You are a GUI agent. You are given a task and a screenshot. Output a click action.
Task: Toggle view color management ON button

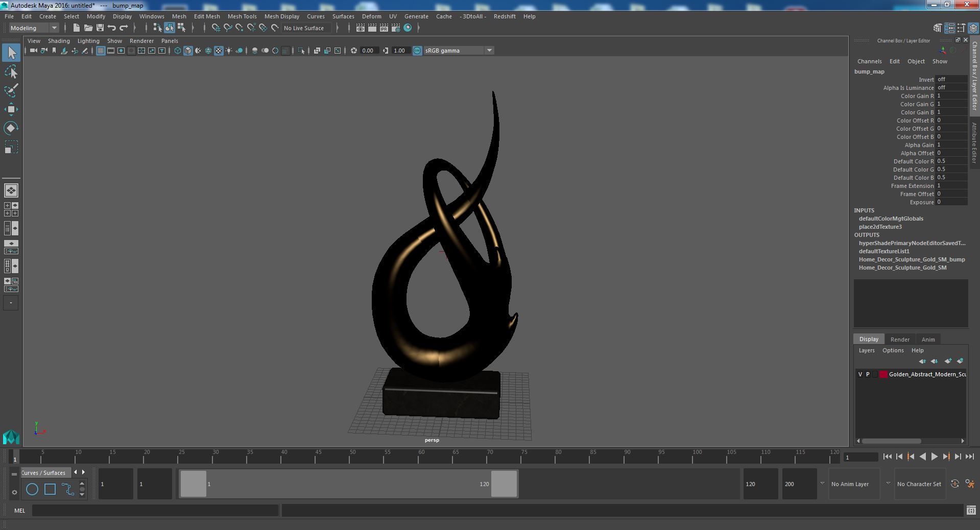417,51
